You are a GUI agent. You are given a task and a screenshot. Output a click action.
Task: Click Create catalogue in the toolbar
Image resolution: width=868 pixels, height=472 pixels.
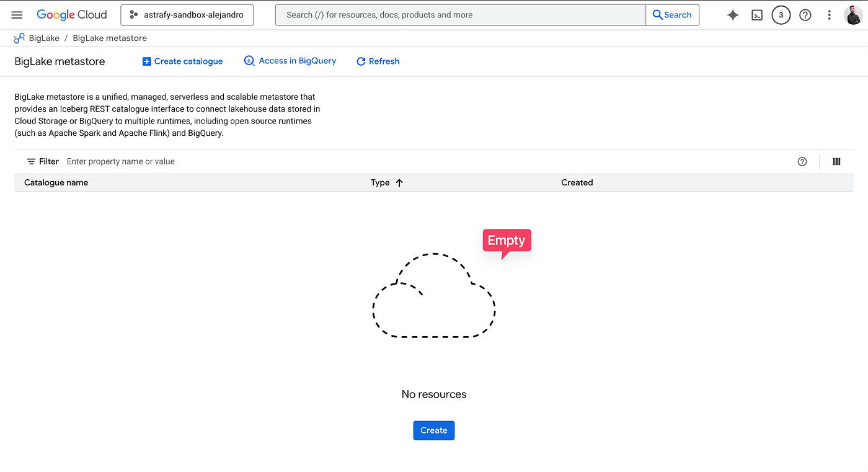tap(182, 61)
